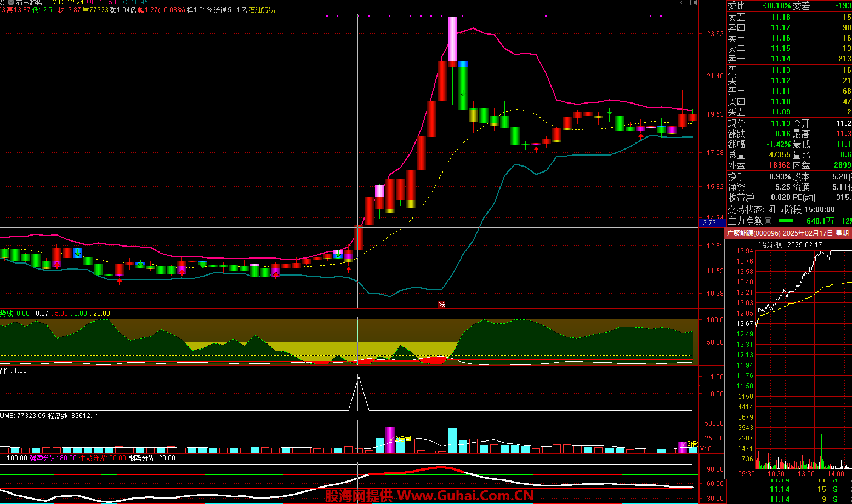Click the diamond icon above the price axis

683,3
